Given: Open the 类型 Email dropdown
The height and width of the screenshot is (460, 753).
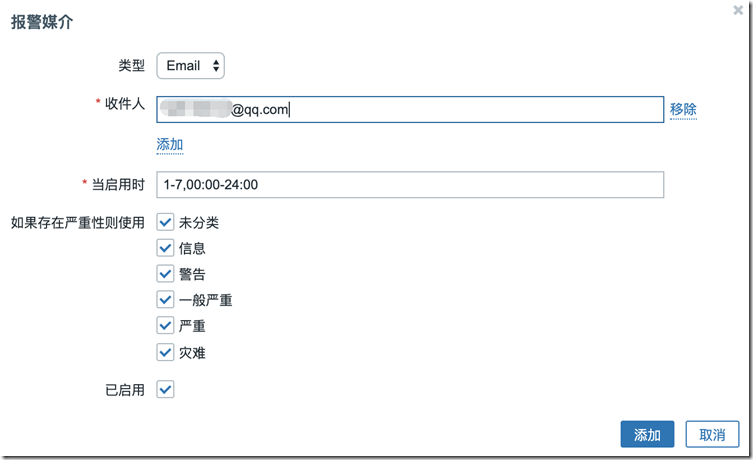Looking at the screenshot, I should [191, 66].
